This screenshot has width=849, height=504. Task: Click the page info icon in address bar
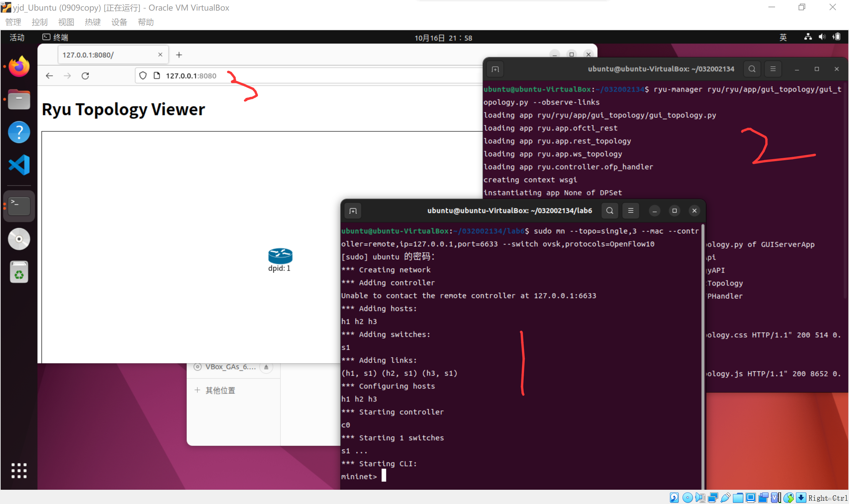pos(157,76)
